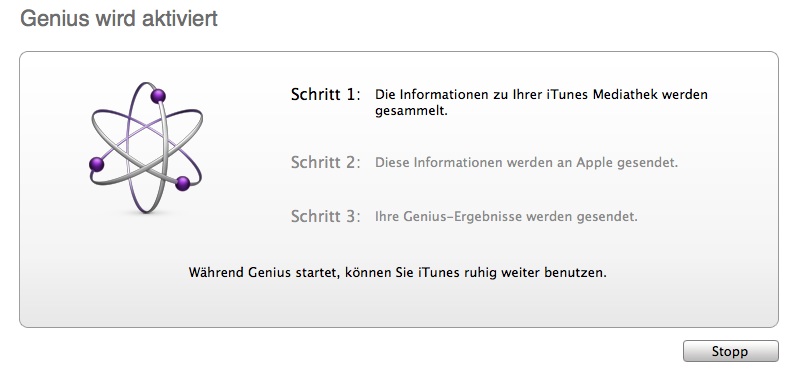This screenshot has height=390, width=812.
Task: Select the greyed 'Schritt 2:' label
Action: [325, 163]
